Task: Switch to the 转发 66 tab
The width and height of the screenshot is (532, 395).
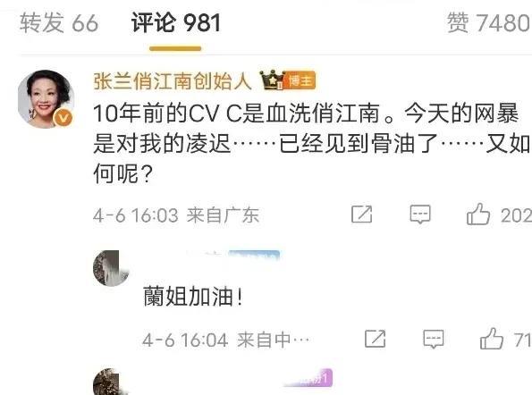Action: pyautogui.click(x=59, y=22)
